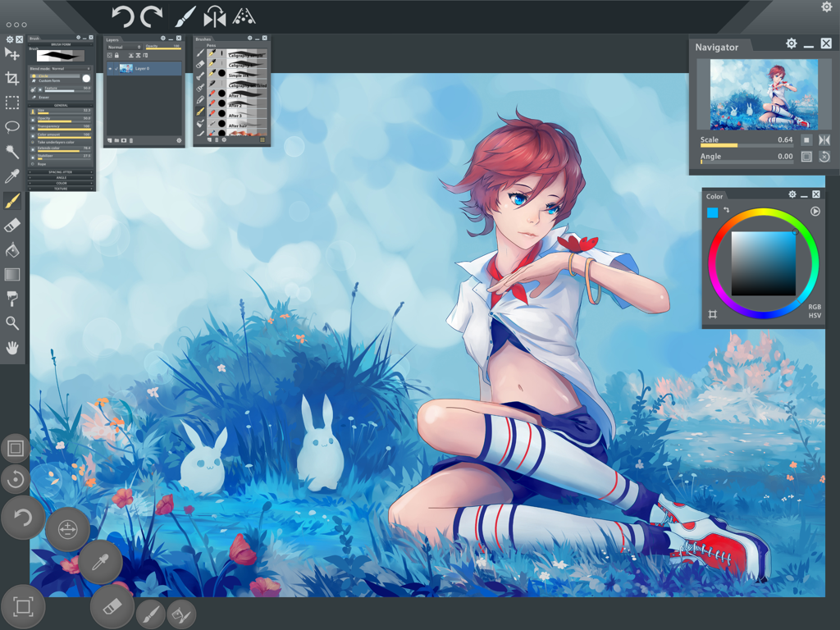The height and width of the screenshot is (630, 840).
Task: Choose the Paint Bucket fill tool
Action: tap(12, 250)
